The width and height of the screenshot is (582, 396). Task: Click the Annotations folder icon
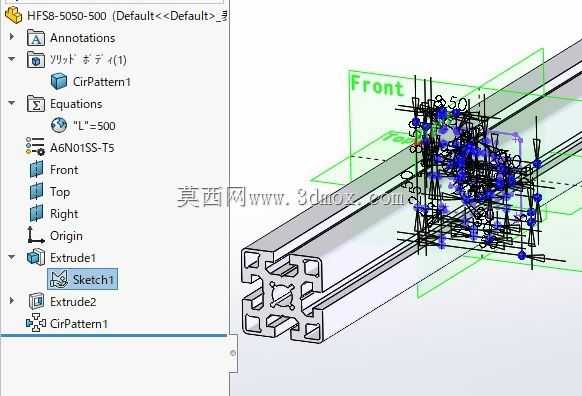(36, 38)
